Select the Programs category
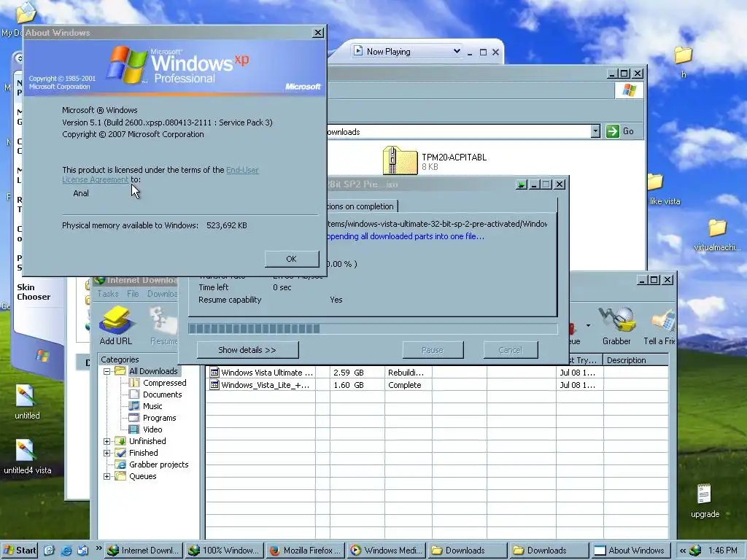Screen dimensions: 747x560 tap(159, 418)
